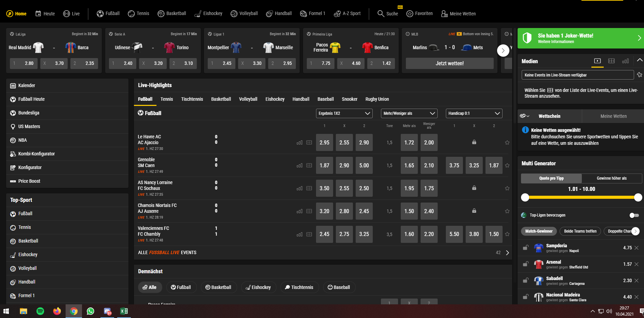Screen dimensions: 644x318
Task: Open statistics icon for Le Havre AC match
Action: click(x=300, y=143)
